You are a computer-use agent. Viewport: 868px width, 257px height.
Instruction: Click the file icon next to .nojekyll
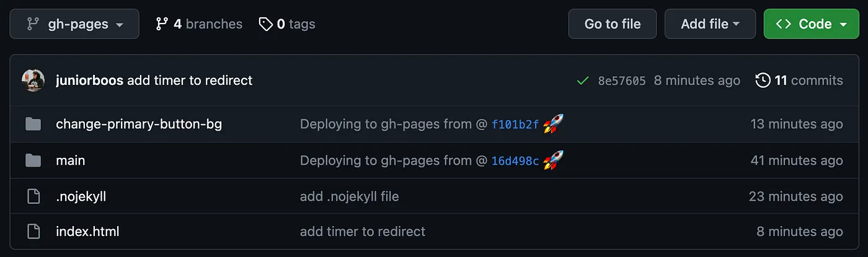33,197
